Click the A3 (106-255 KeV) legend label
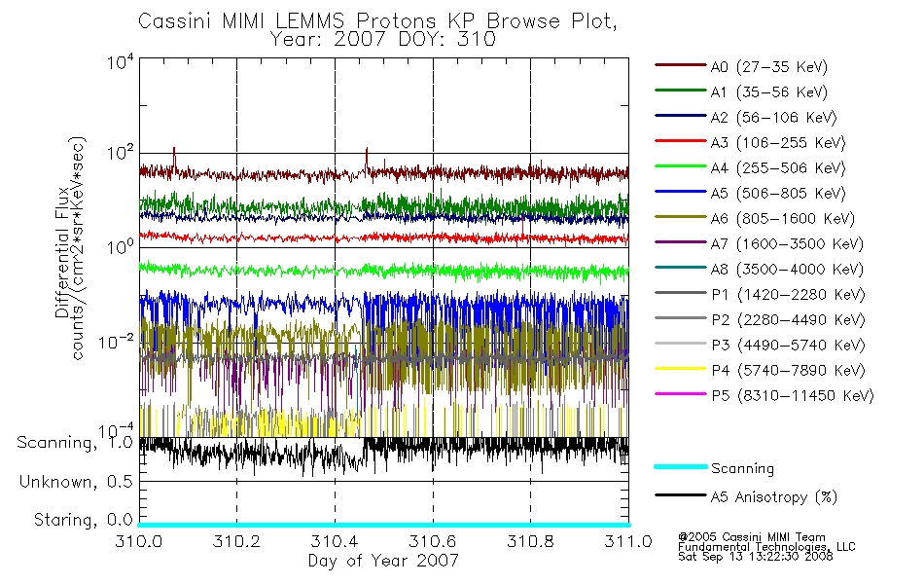Image resolution: width=924 pixels, height=584 pixels. pos(778,143)
